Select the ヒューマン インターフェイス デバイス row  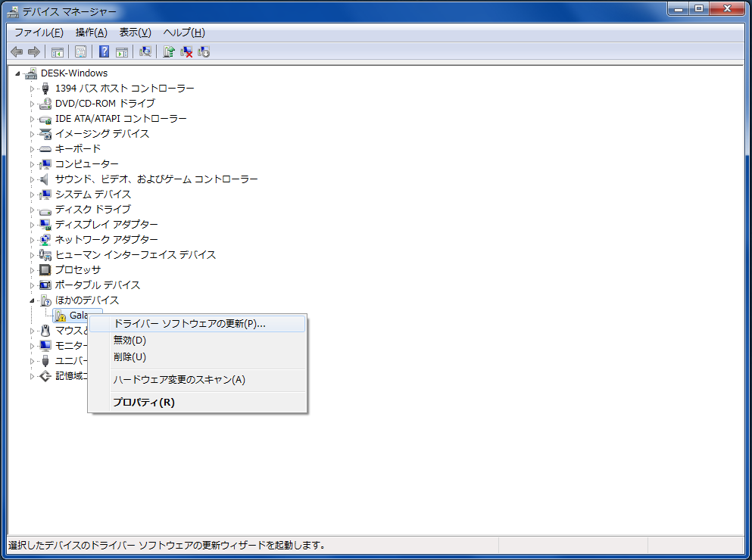136,255
